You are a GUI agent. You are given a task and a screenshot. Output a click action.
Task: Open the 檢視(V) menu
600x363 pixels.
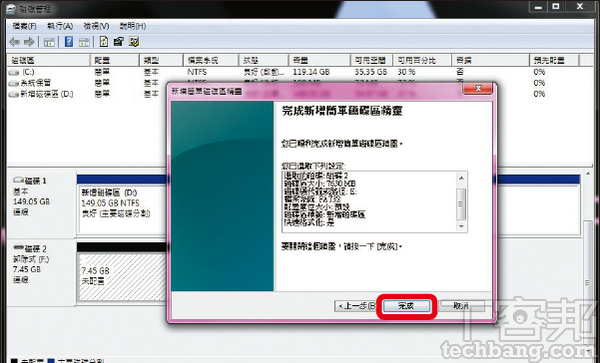[x=96, y=26]
